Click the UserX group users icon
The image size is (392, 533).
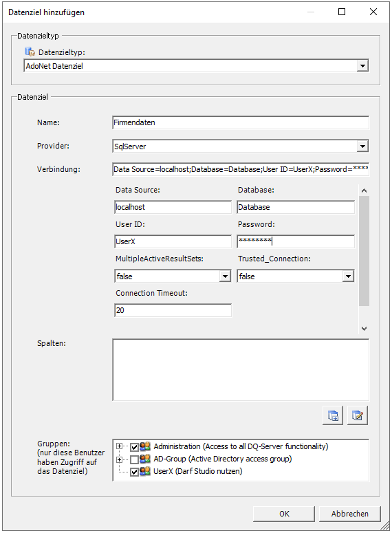(x=145, y=471)
